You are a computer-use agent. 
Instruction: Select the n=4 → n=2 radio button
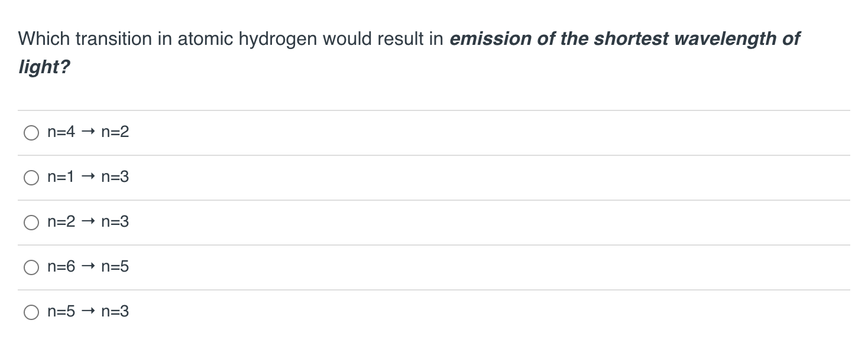click(x=31, y=132)
